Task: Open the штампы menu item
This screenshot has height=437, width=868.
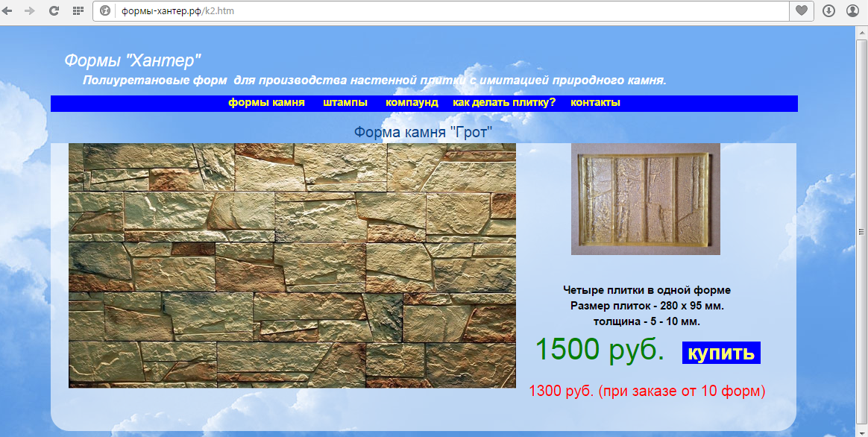Action: point(345,103)
